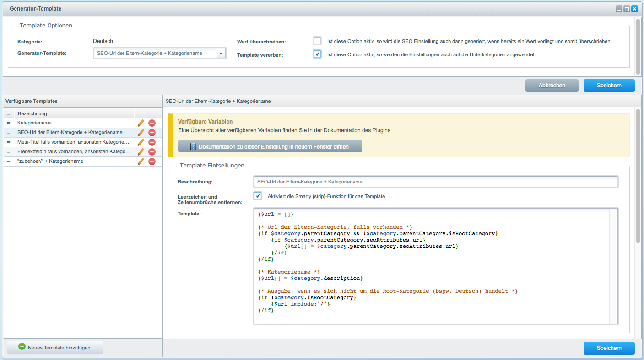Click the bottom Speichern button

pyautogui.click(x=609, y=348)
